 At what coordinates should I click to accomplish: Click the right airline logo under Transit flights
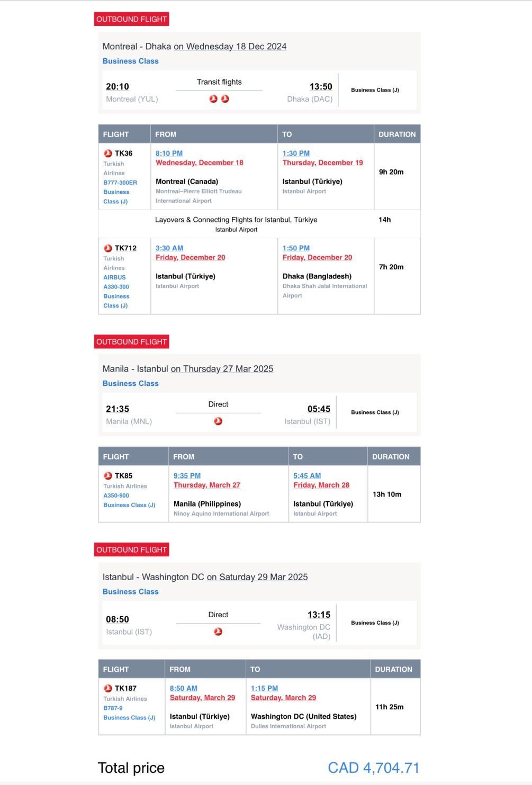coord(225,99)
